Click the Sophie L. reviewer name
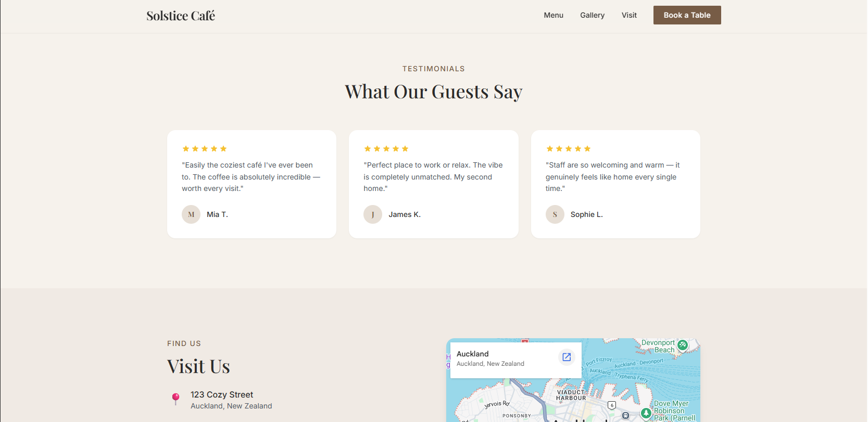868x422 pixels. [587, 214]
